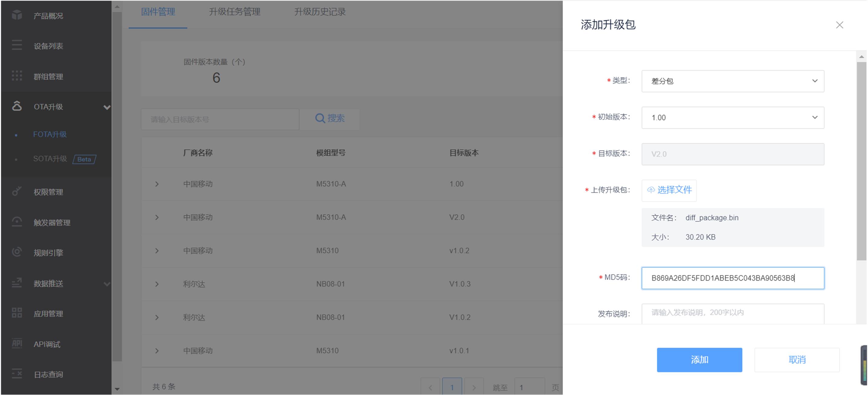Click the Beta badge next to SOTA升级
The height and width of the screenshot is (395, 868).
84,159
